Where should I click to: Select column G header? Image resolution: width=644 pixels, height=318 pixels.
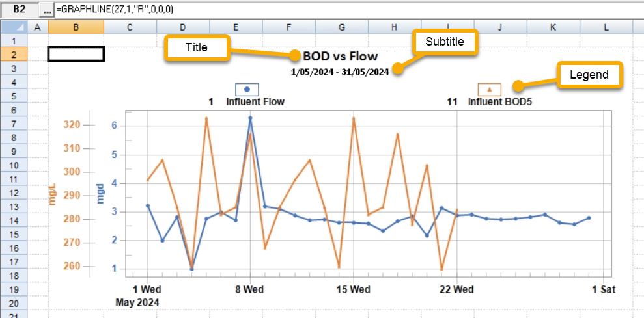coord(341,27)
